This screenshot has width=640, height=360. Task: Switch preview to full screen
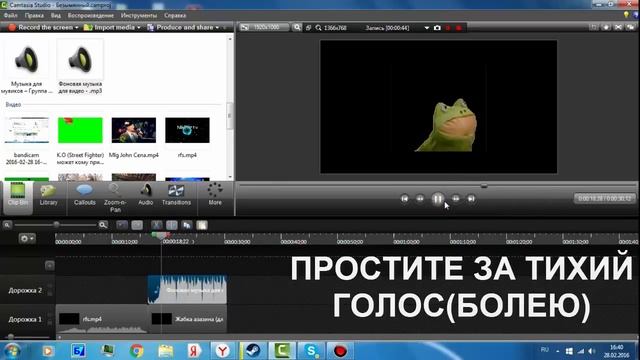tap(618, 27)
